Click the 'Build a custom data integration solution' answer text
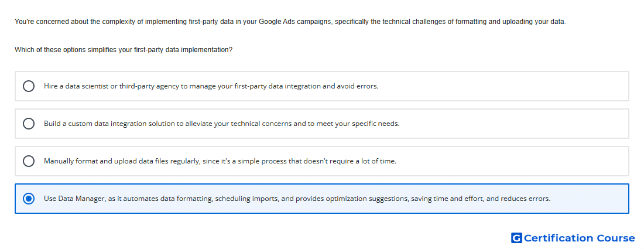This screenshot has height=249, width=644. point(222,124)
